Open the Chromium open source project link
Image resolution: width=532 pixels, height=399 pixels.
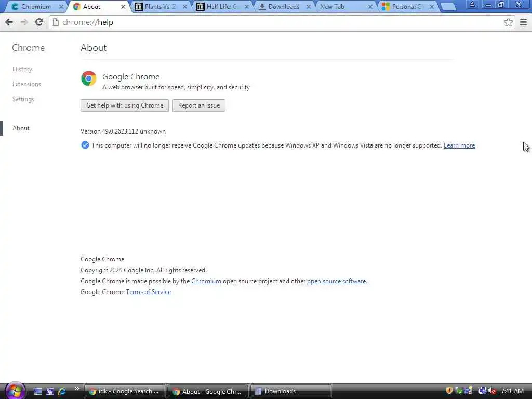pyautogui.click(x=206, y=281)
